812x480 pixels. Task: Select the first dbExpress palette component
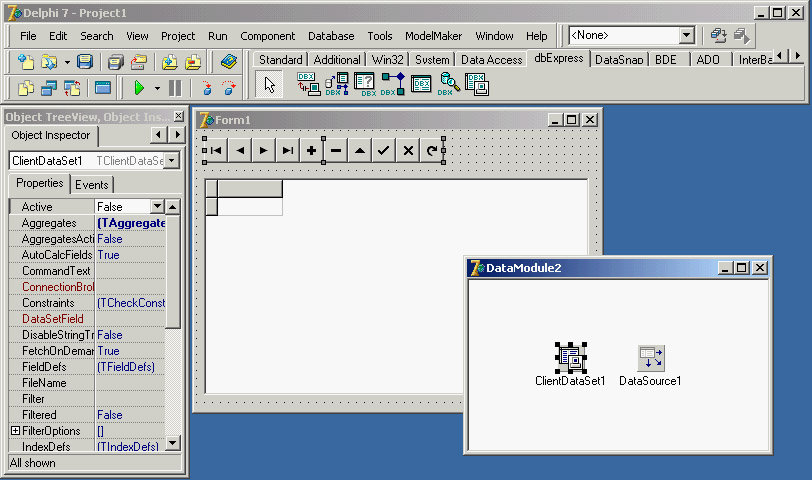(309, 84)
